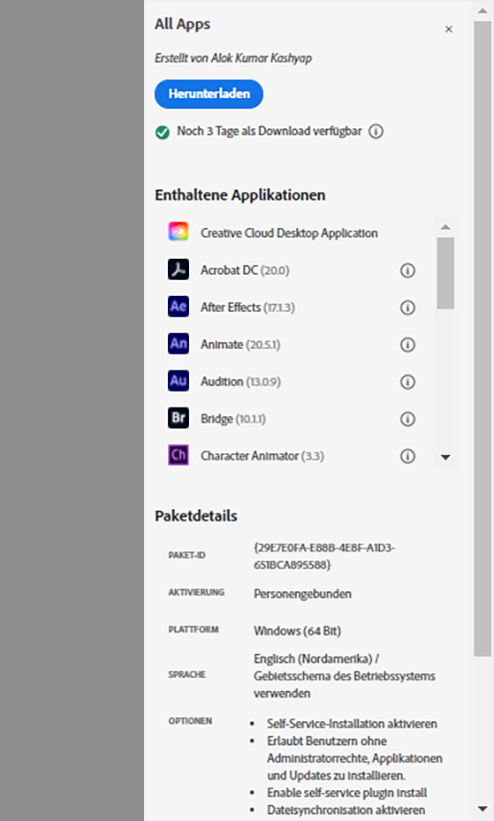The height and width of the screenshot is (821, 494).
Task: Click the 'Enthaltene Applikationen' heading
Action: 240,195
